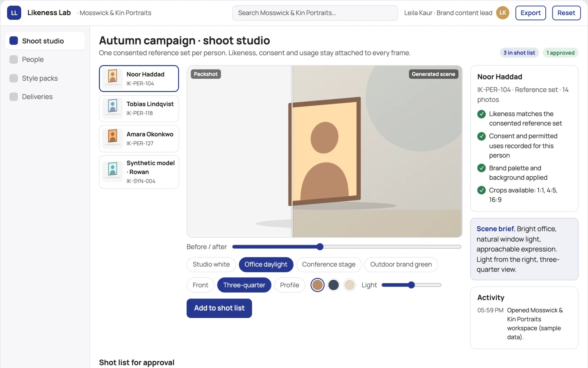The image size is (588, 368).
Task: Click the 3 in shot list badge
Action: point(519,53)
